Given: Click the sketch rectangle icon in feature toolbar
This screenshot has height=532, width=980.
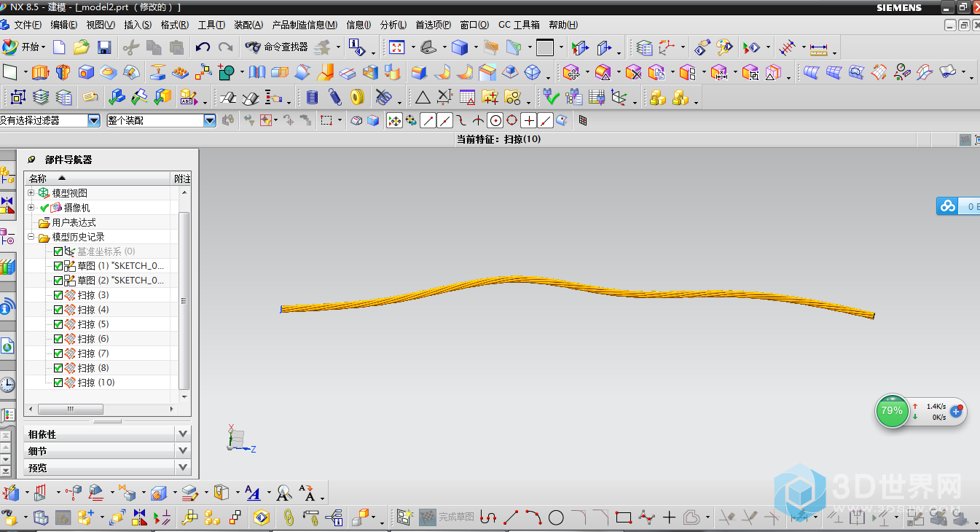Looking at the screenshot, I should pyautogui.click(x=10, y=72).
